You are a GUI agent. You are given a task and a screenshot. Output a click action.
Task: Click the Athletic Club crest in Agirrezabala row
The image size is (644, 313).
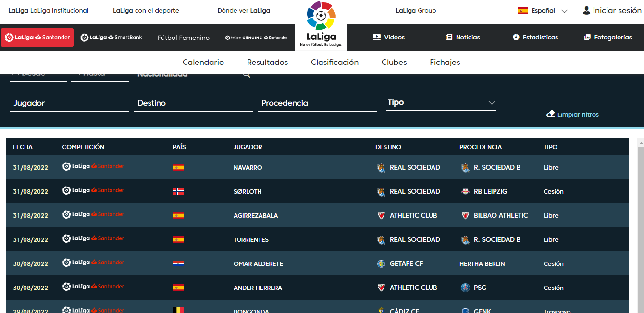[381, 215]
